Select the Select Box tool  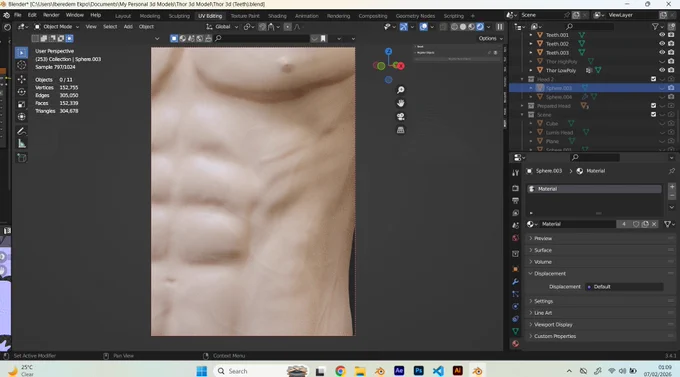(x=21, y=53)
